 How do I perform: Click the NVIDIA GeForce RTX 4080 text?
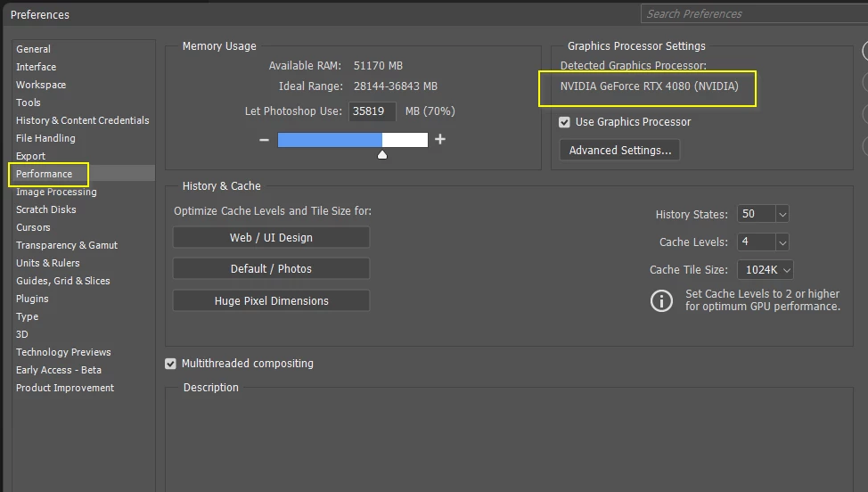coord(650,86)
